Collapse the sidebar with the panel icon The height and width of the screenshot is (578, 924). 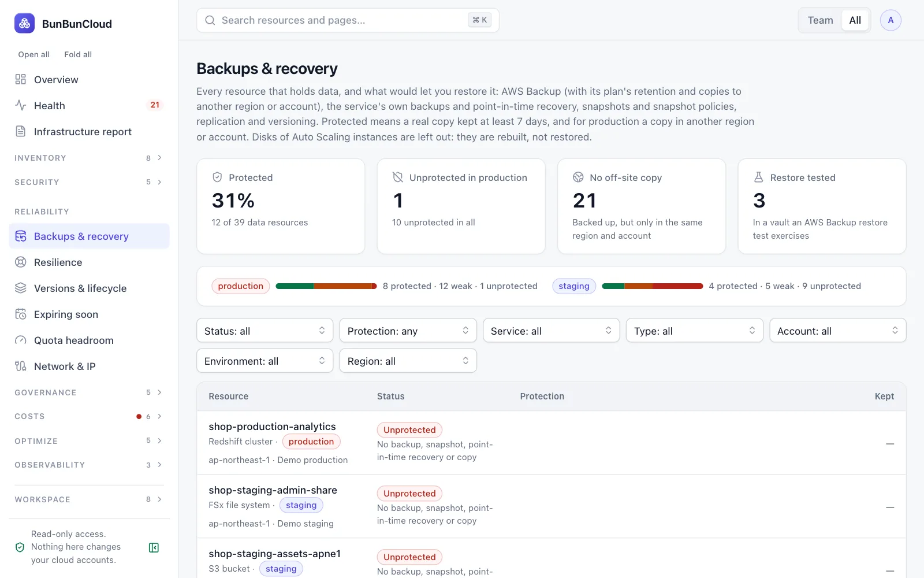coord(154,547)
